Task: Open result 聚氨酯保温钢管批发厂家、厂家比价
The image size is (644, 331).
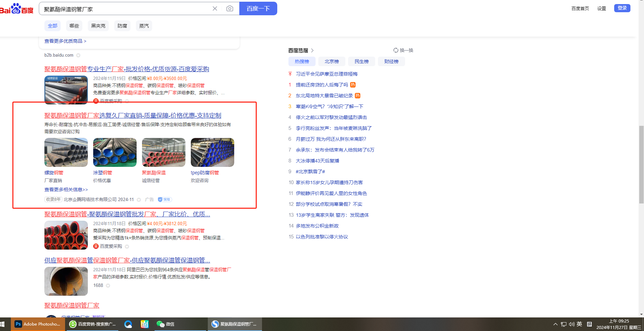Action: click(127, 214)
